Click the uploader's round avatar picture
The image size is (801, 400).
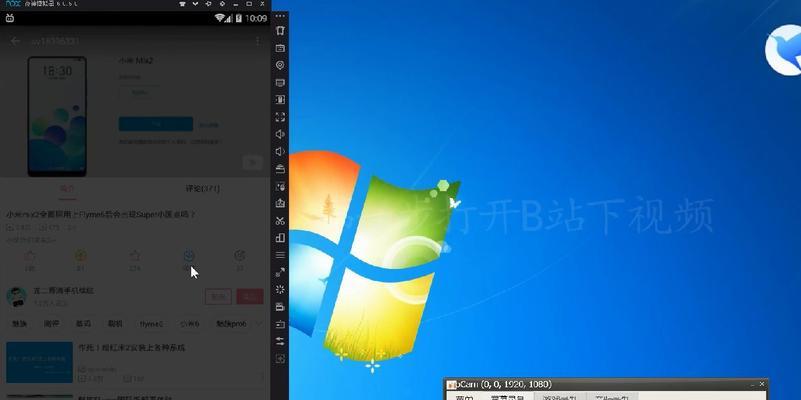coord(16,297)
